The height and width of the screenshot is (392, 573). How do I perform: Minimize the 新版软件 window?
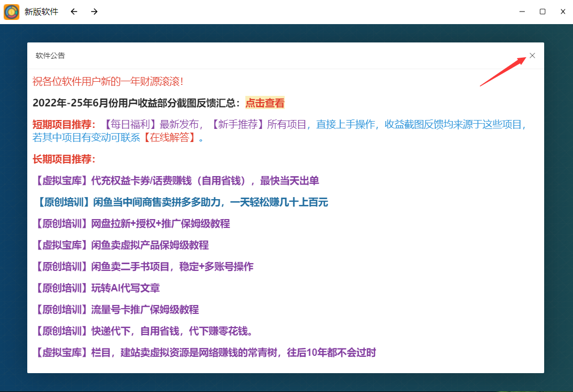pos(522,12)
